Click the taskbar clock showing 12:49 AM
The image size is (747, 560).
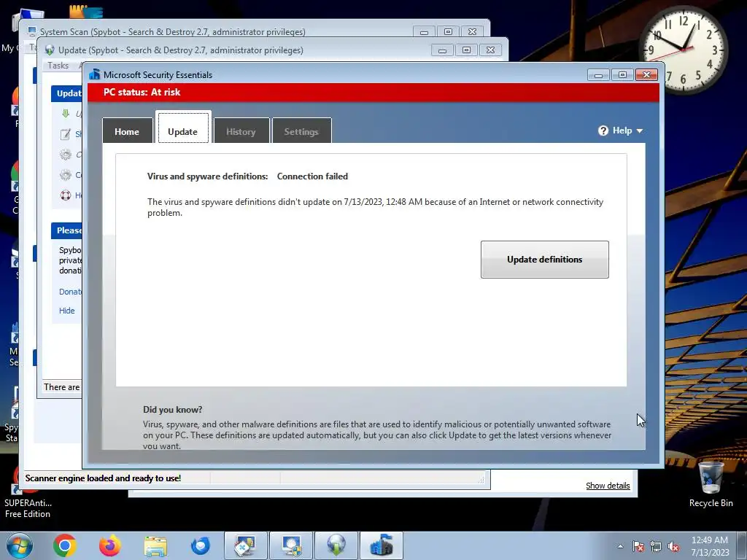click(710, 546)
